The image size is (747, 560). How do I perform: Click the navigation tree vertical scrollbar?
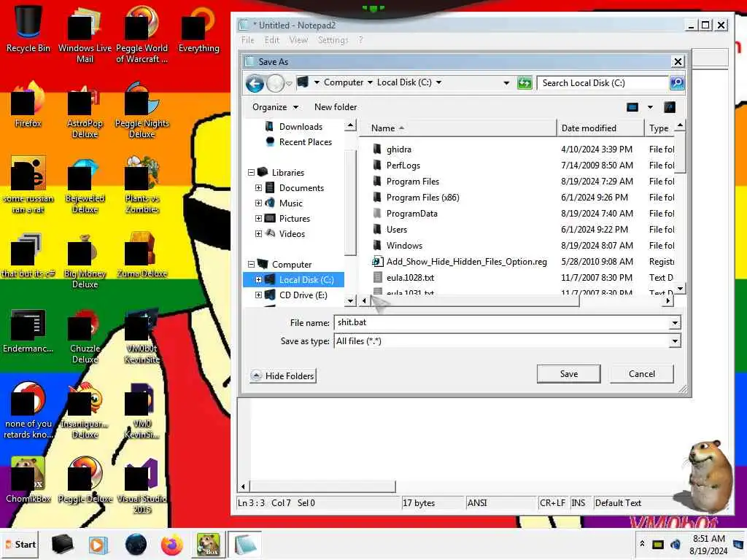pyautogui.click(x=350, y=203)
